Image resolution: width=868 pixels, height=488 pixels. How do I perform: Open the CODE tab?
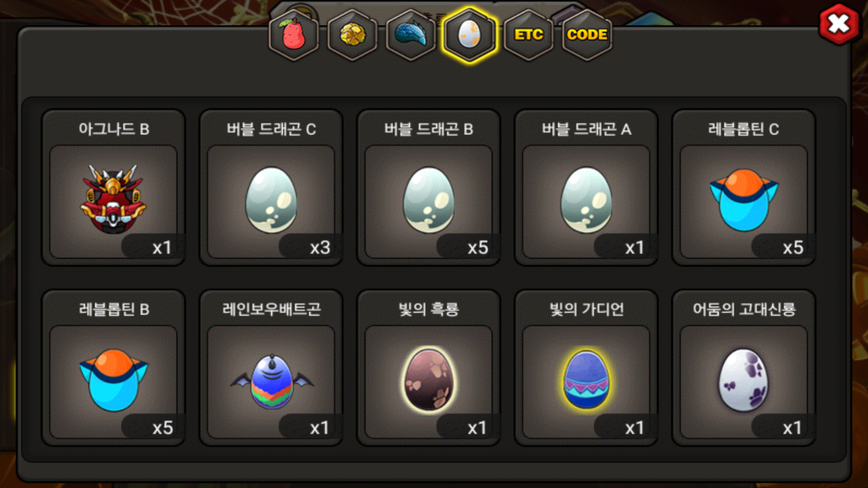(587, 35)
